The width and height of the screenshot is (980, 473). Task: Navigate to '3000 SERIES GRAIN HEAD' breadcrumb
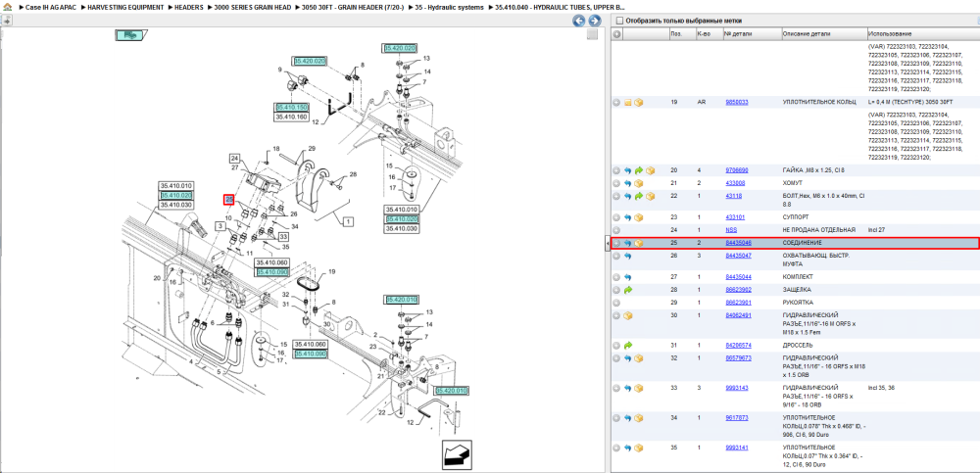point(251,7)
